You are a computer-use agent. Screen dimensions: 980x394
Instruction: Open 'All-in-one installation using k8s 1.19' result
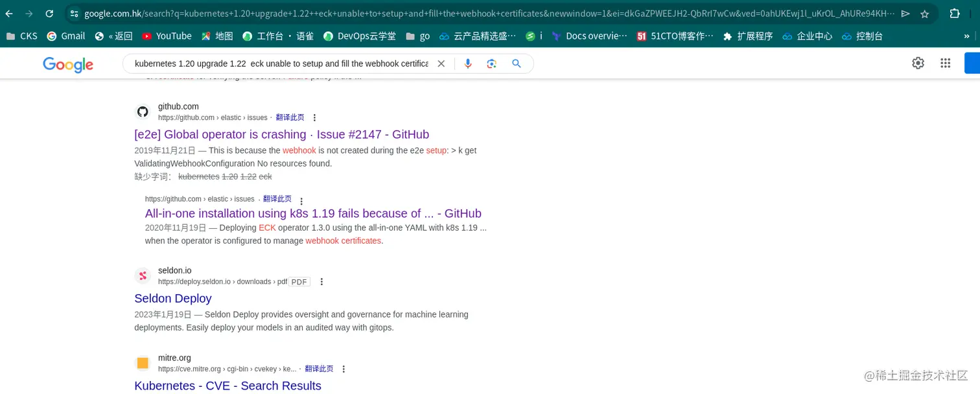[313, 213]
